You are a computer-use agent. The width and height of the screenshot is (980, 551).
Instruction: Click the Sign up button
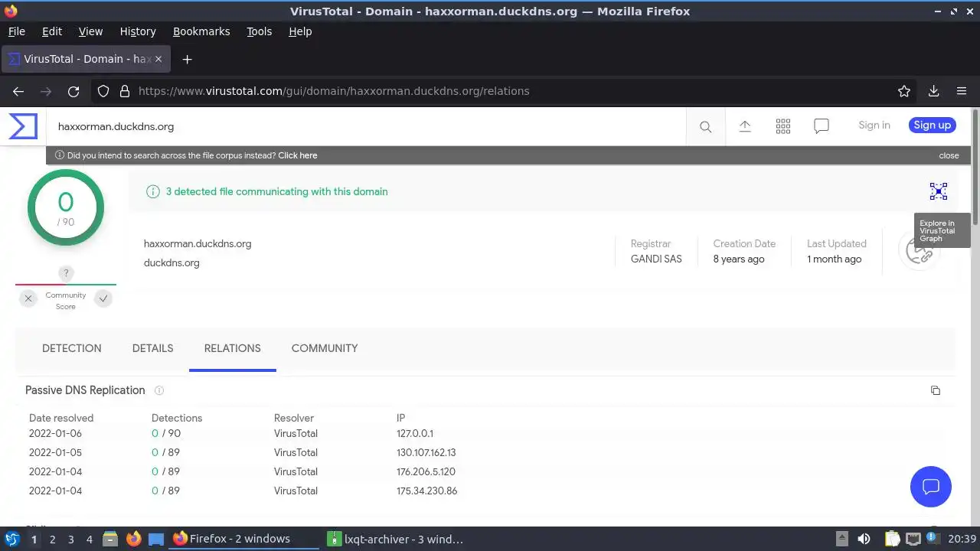(932, 126)
